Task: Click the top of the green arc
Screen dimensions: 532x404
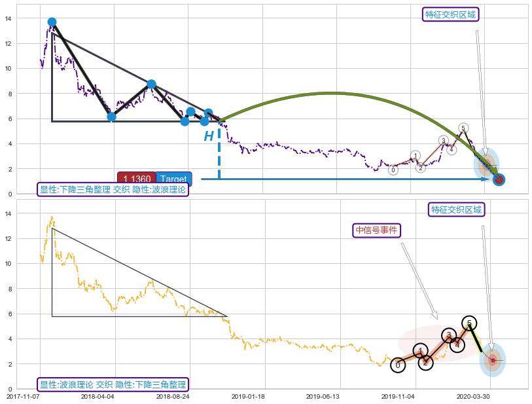Action: [x=332, y=93]
